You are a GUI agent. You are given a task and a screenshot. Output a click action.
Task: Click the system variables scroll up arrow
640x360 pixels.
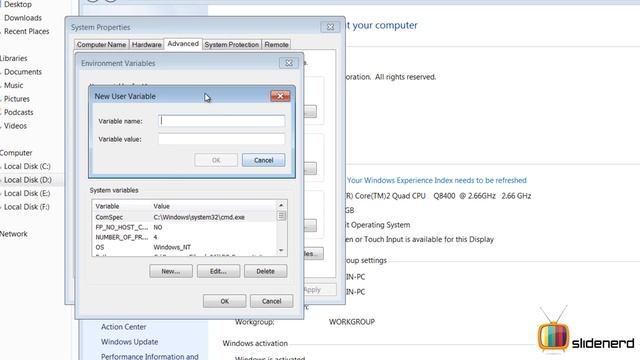tap(281, 205)
